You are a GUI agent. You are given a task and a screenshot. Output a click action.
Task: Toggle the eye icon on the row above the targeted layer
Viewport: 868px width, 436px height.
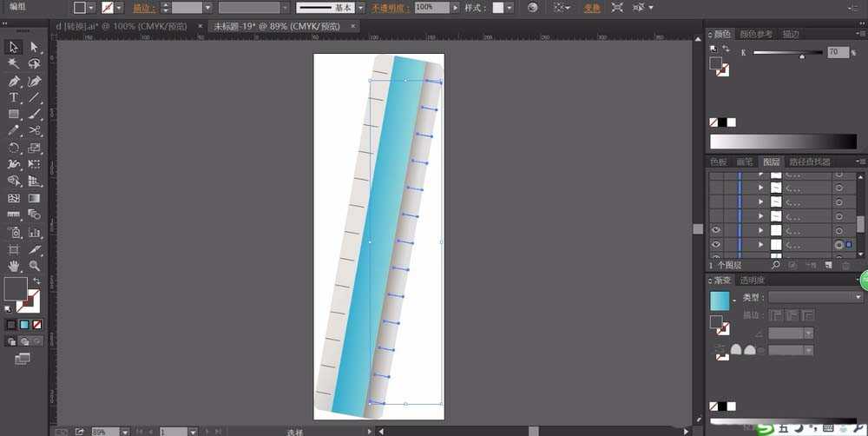(x=716, y=230)
